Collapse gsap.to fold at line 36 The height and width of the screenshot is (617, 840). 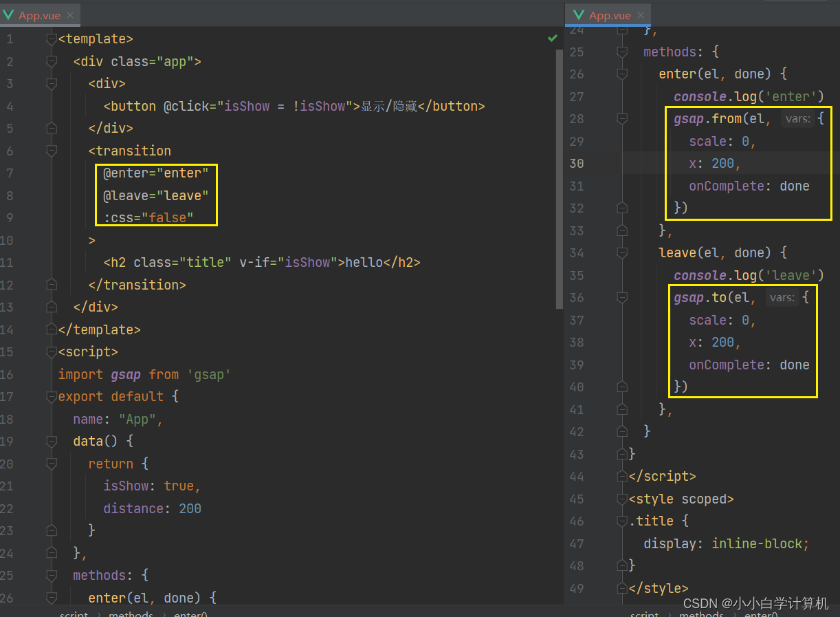point(622,298)
